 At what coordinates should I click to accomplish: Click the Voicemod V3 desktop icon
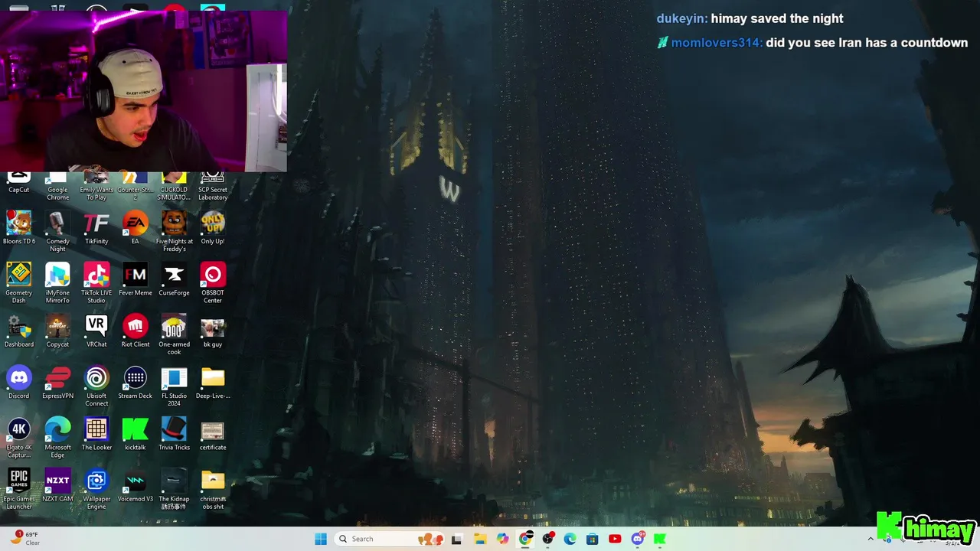pyautogui.click(x=136, y=485)
